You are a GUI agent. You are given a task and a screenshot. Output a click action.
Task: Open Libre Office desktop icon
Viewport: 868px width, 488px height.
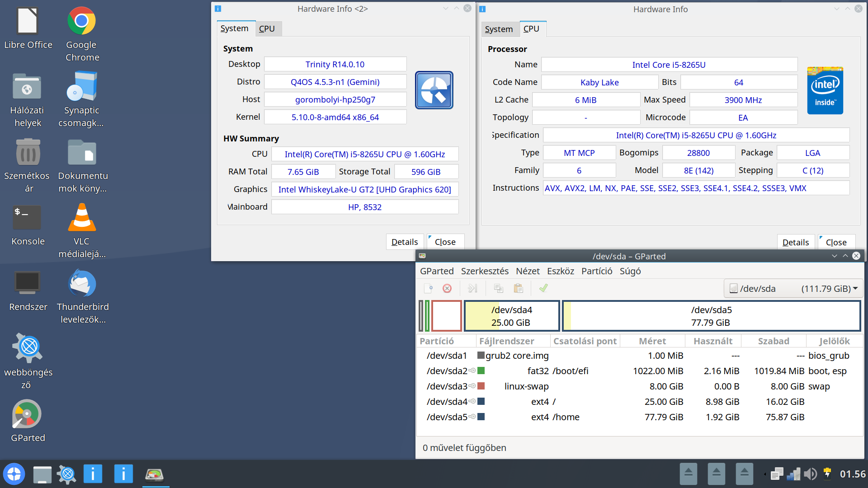tap(28, 28)
